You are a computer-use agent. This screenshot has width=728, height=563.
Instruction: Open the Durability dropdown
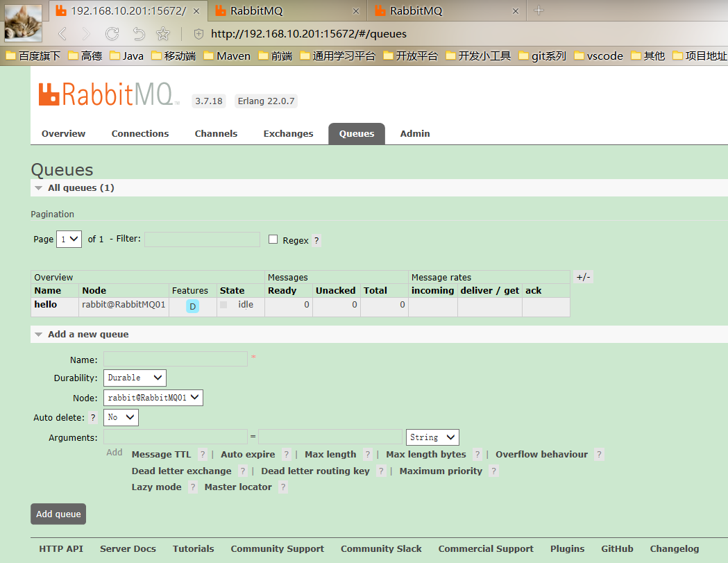click(135, 378)
